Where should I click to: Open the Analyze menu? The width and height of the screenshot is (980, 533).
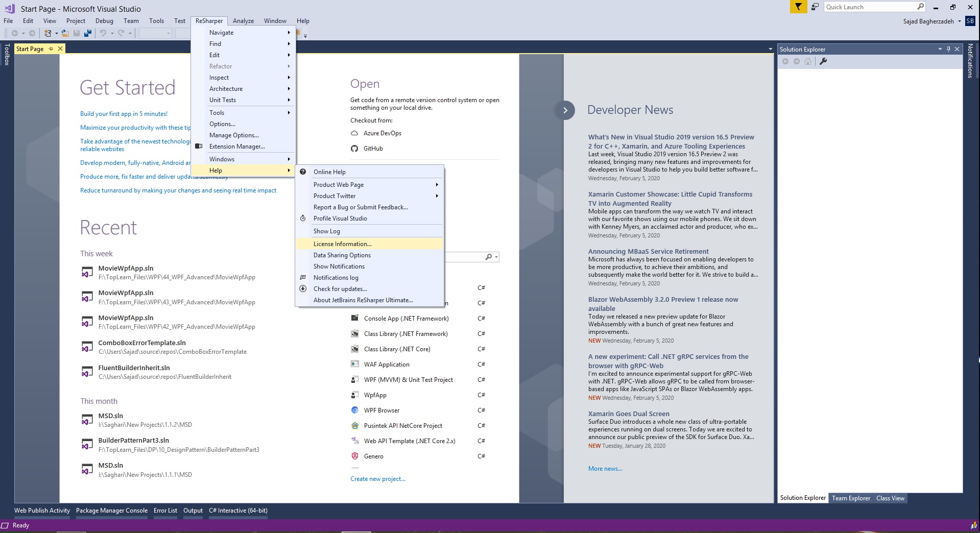243,21
